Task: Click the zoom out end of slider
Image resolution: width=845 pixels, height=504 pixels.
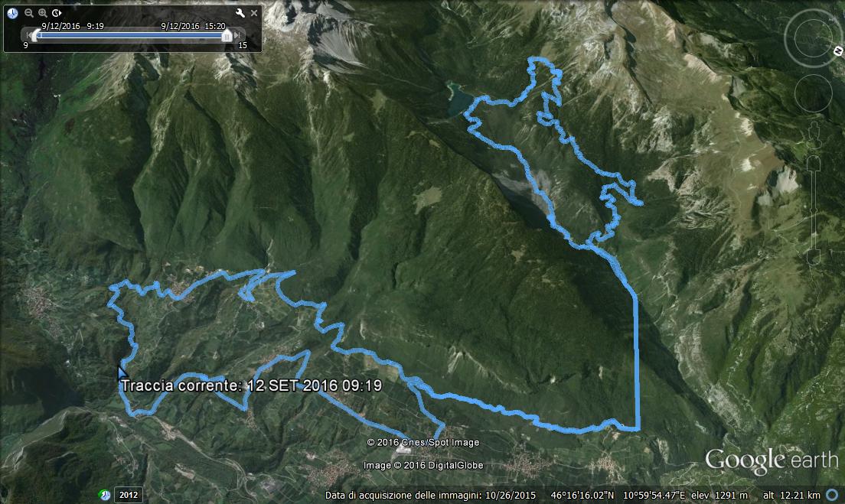Action: coord(814,257)
